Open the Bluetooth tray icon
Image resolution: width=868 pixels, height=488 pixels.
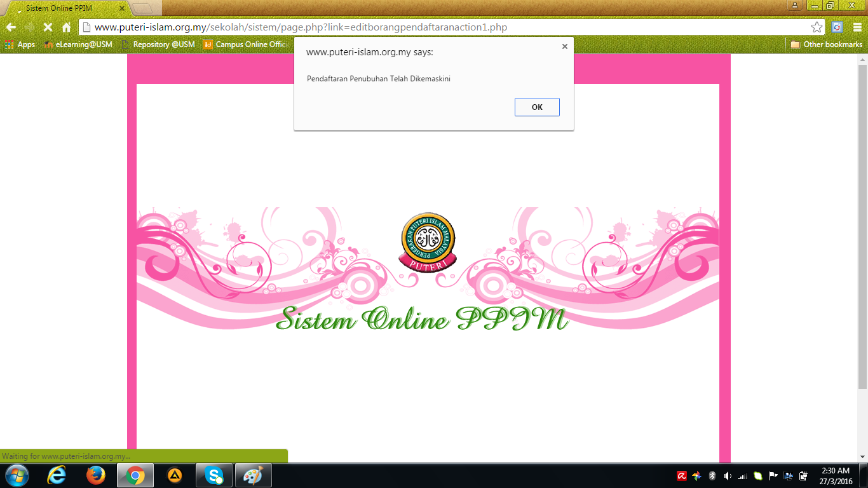pyautogui.click(x=712, y=476)
